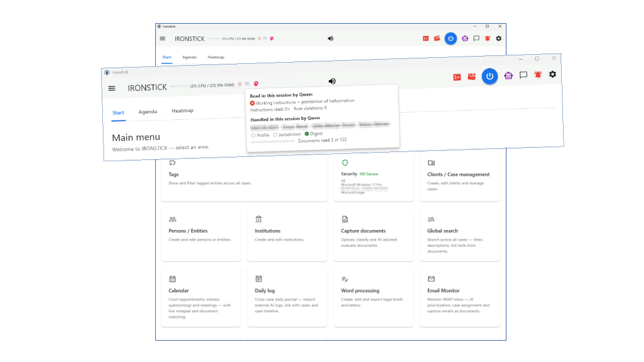Click speaker icon in back window toolbar
The width and height of the screenshot is (644, 362).
(331, 38)
